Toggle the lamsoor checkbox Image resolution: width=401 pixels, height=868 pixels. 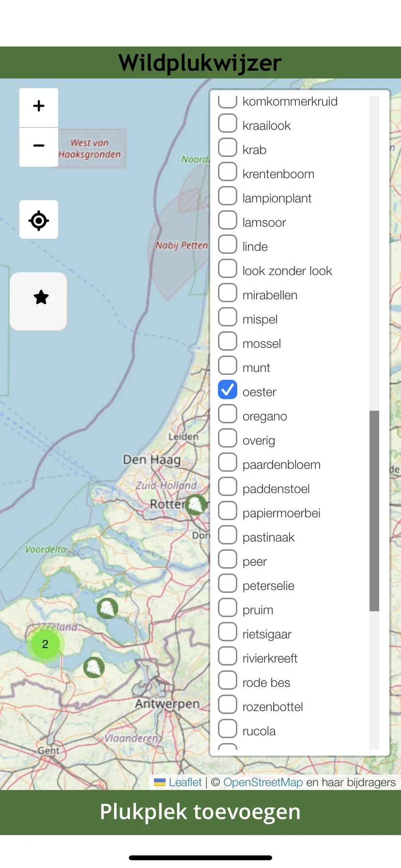tap(228, 220)
